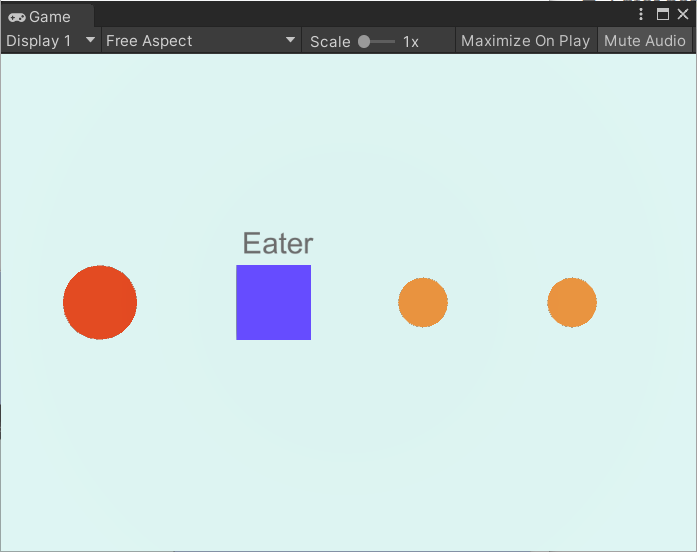697x552 pixels.
Task: Open the Display 1 dropdown
Action: click(51, 41)
